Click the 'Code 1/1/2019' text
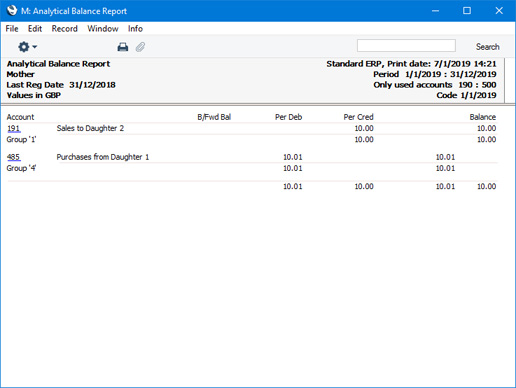This screenshot has width=516, height=388. (466, 95)
